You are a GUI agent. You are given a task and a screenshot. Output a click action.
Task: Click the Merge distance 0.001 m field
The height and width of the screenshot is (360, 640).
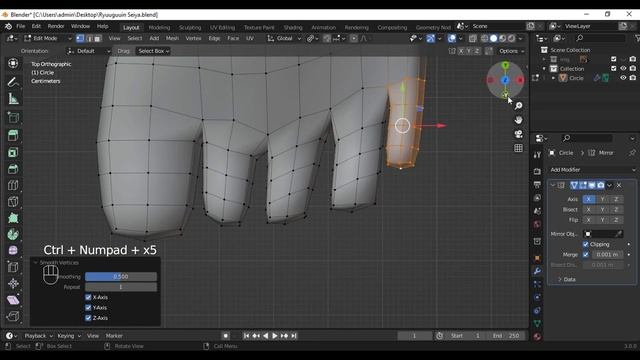(607, 254)
